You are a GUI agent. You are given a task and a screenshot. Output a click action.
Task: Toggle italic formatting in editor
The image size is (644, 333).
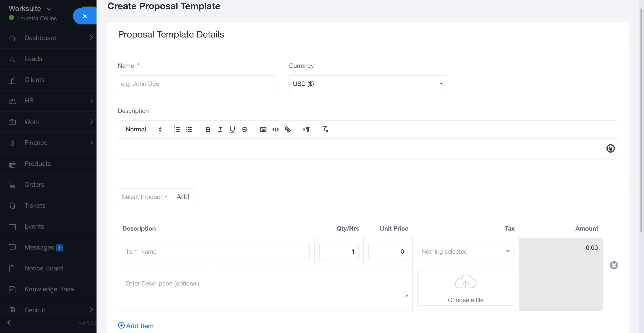220,129
